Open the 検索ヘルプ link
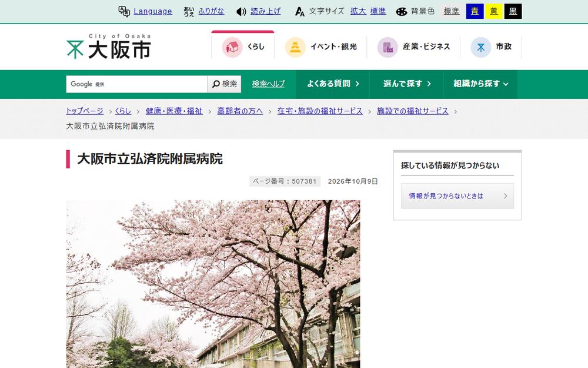 [268, 84]
